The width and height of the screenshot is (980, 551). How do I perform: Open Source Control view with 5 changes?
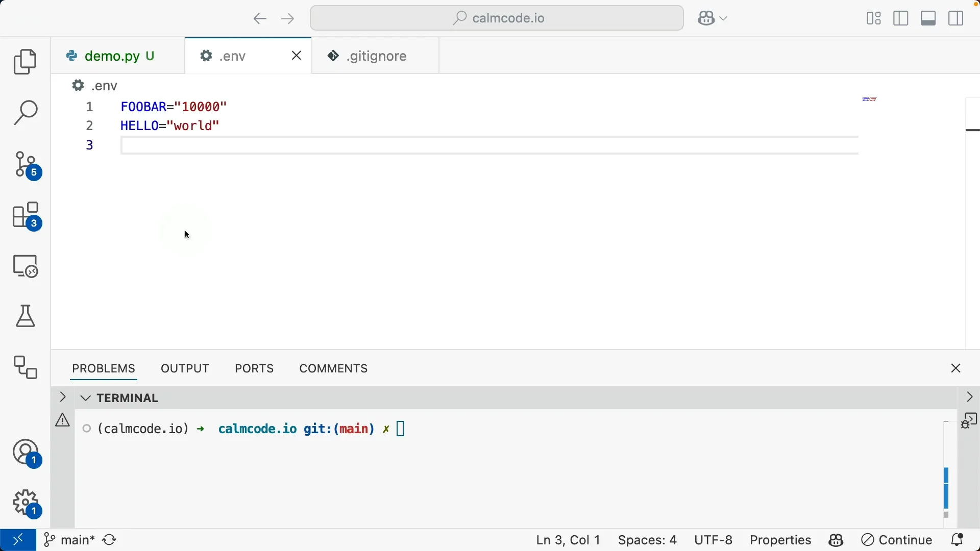point(26,165)
